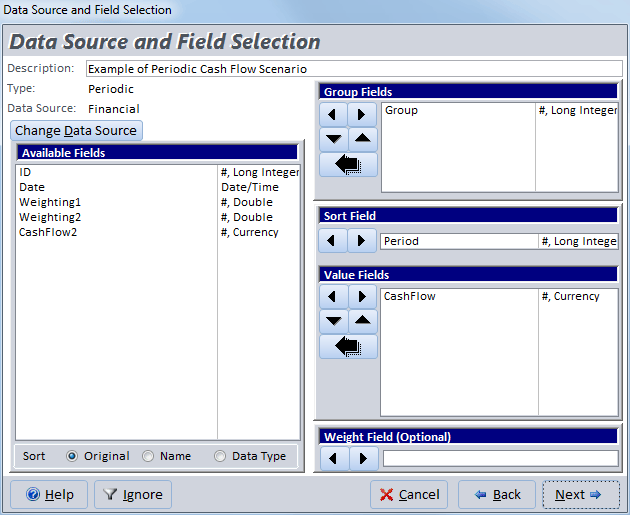Click the Double type next to Weighting1
630x515 pixels.
point(247,202)
